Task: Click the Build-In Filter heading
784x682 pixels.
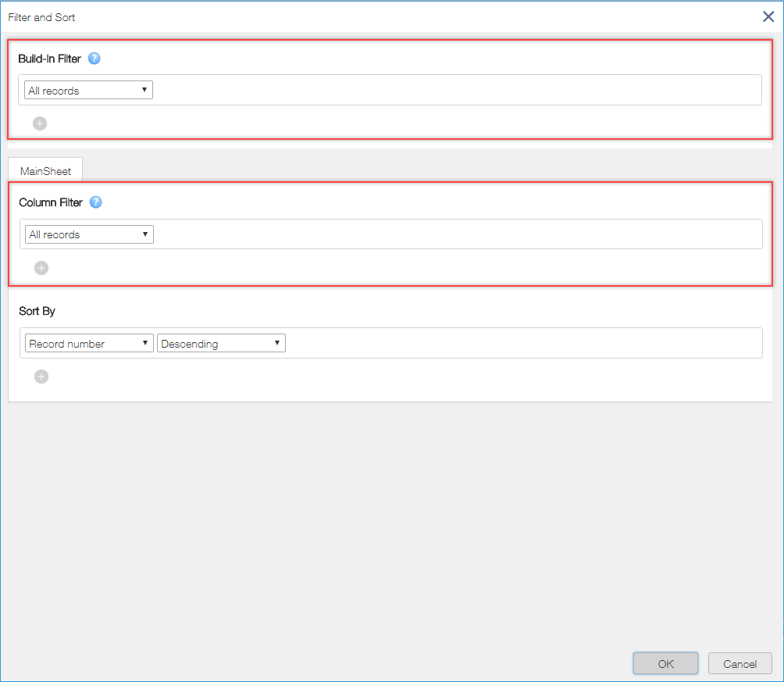Action: [x=49, y=59]
